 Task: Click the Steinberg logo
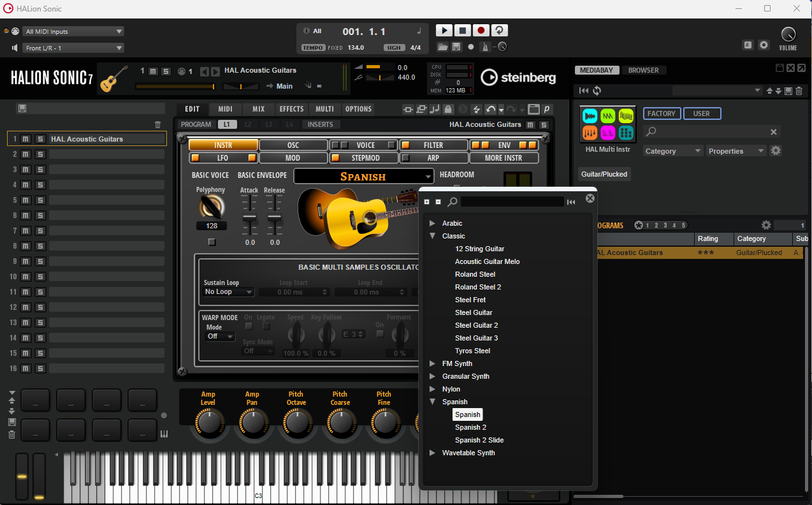pos(518,78)
